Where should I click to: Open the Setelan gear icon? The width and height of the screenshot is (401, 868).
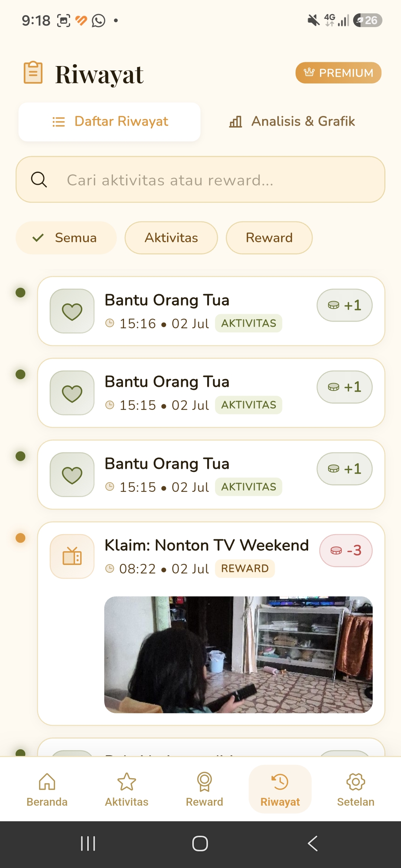356,782
